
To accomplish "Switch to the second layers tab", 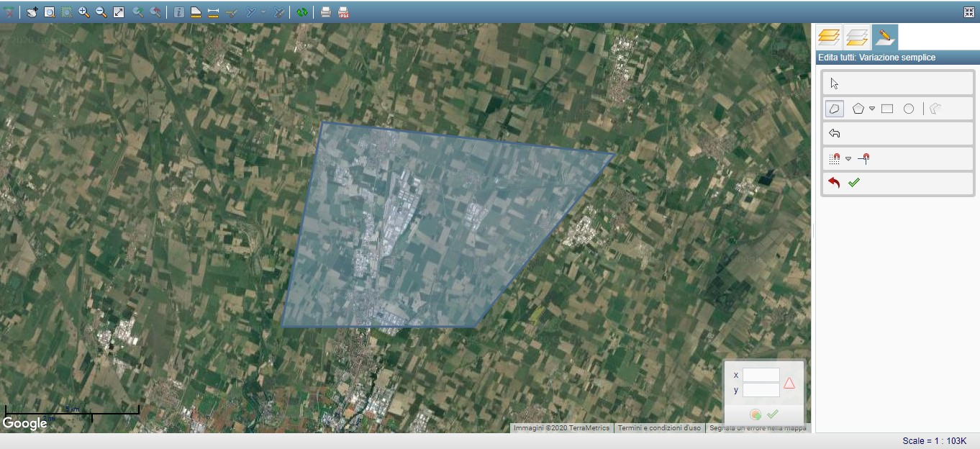I will coord(856,37).
